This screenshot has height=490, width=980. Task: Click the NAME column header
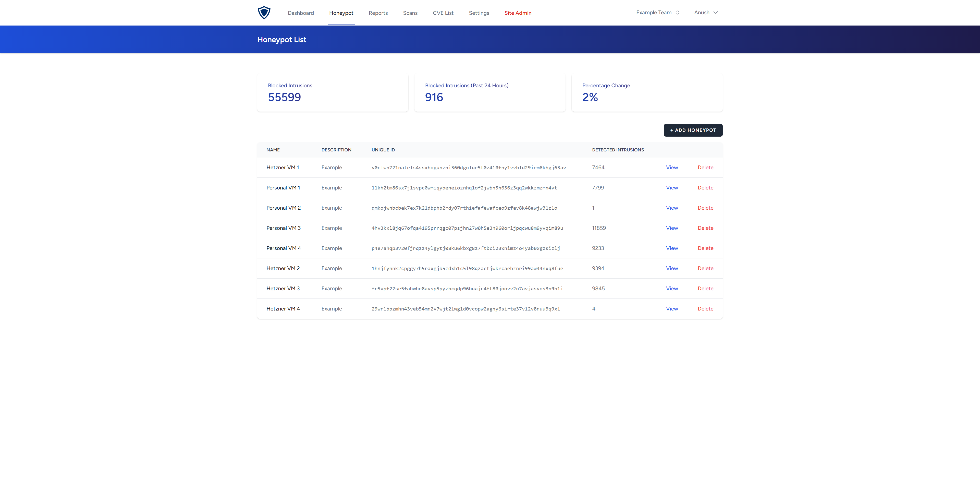273,150
